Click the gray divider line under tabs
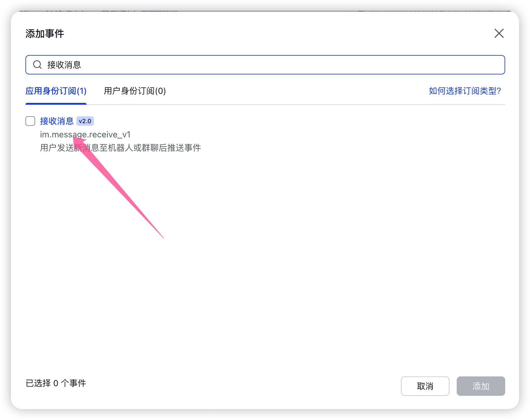The image size is (530, 420). (x=303, y=104)
